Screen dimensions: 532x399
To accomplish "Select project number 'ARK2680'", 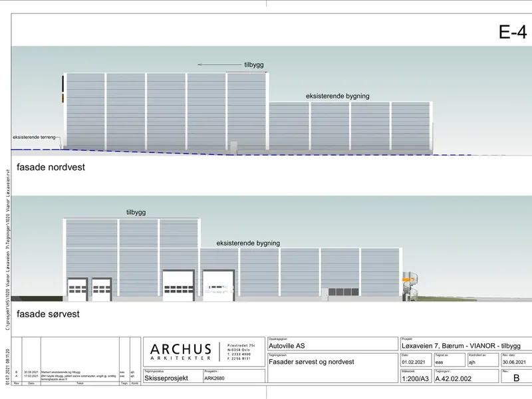I will [214, 378].
